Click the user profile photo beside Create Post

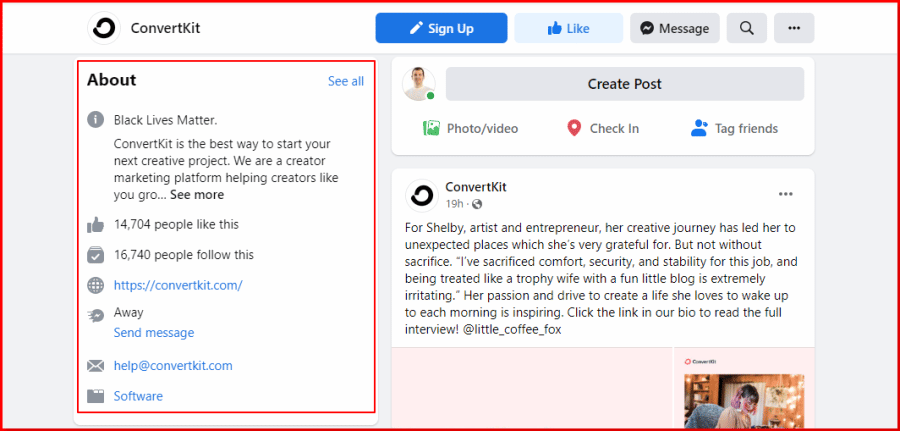point(418,84)
